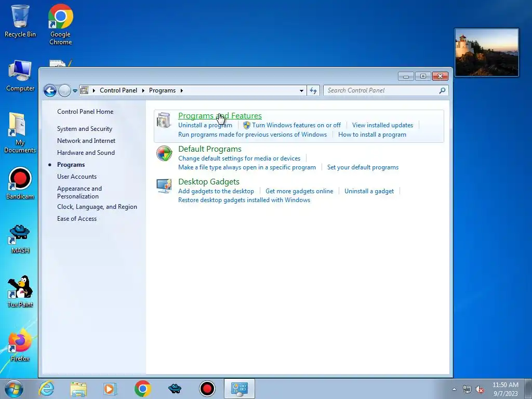532x399 pixels.
Task: Open Clock, Language, and Region category
Action: (97, 207)
